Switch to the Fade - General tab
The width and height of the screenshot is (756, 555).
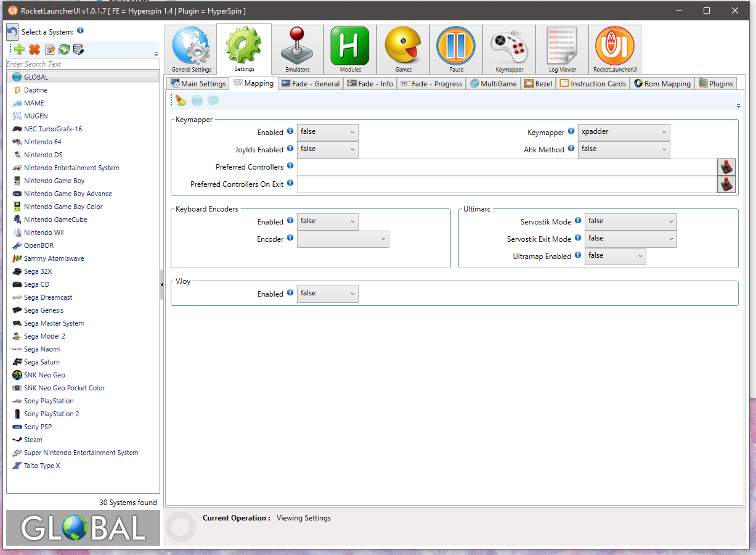311,84
